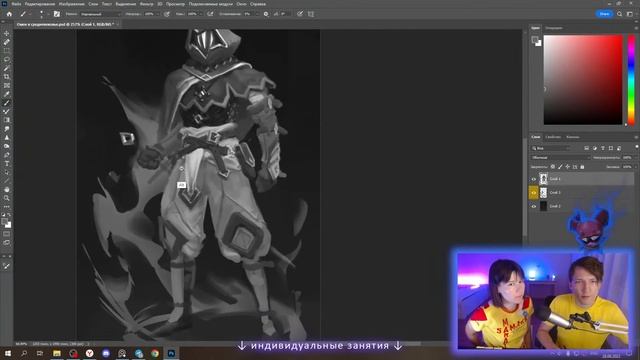The width and height of the screenshot is (640, 360).
Task: Open the brush blending mode dropdown
Action: pyautogui.click(x=100, y=14)
